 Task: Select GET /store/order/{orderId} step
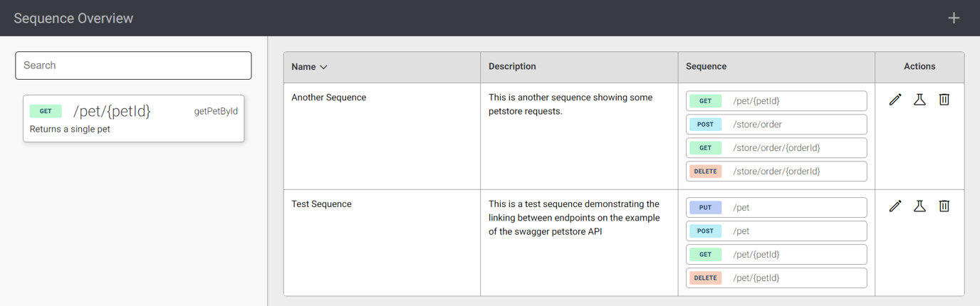(776, 148)
